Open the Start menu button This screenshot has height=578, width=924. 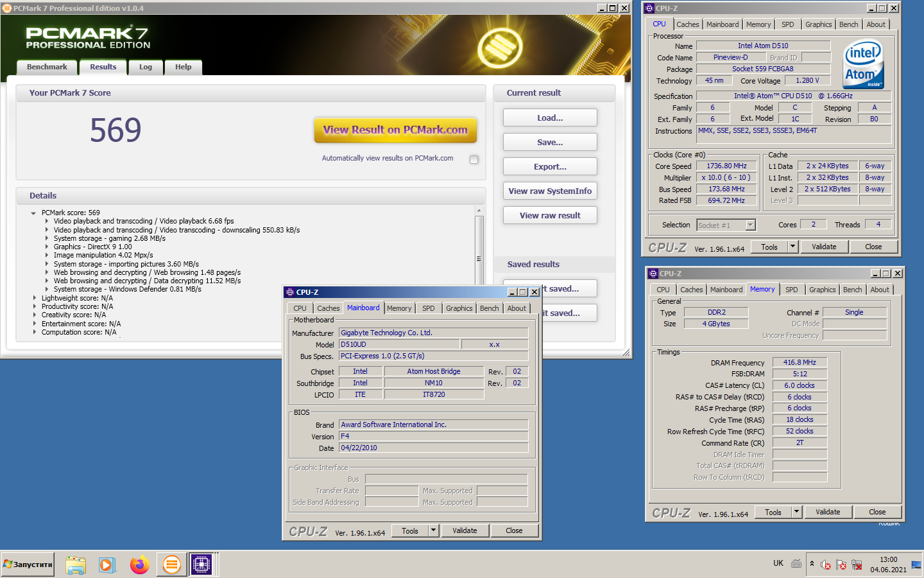pyautogui.click(x=28, y=565)
